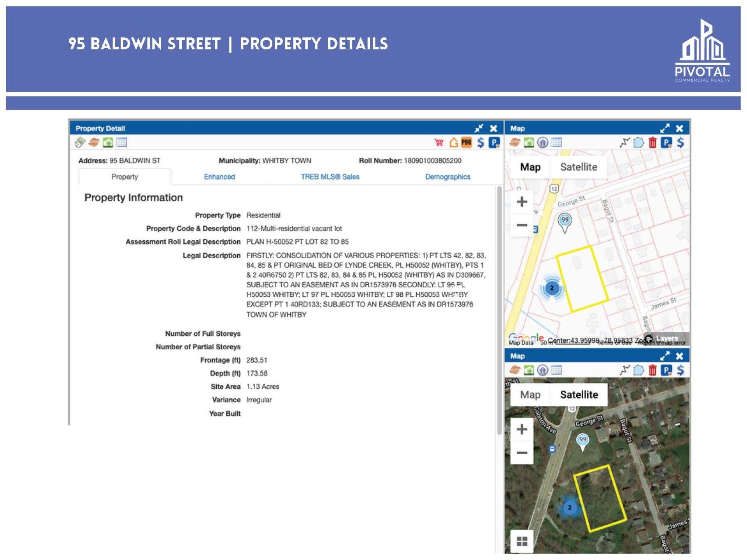Click the blue P icon in Property Detail toolbar
Viewport: 747px width, 560px height.
click(494, 143)
